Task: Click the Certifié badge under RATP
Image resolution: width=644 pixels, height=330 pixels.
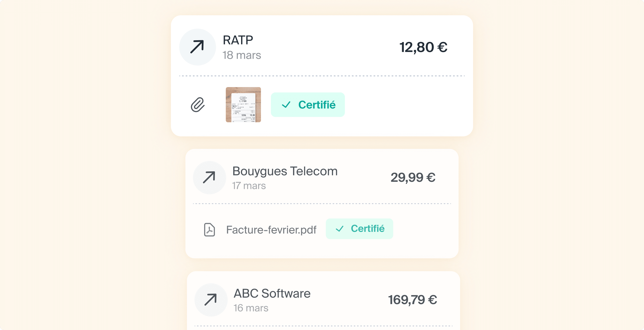Action: point(308,105)
